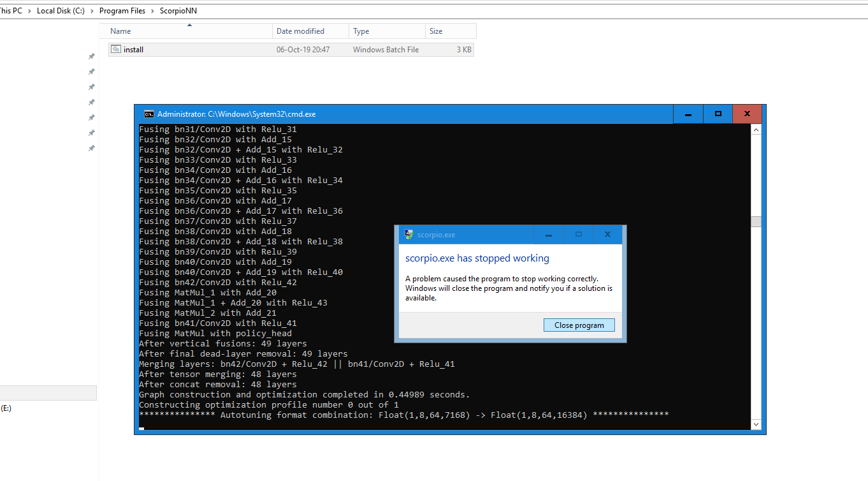Viewport: 868px width, 481px height.
Task: Click the drive (E:) item in navigation pane
Action: (6, 408)
